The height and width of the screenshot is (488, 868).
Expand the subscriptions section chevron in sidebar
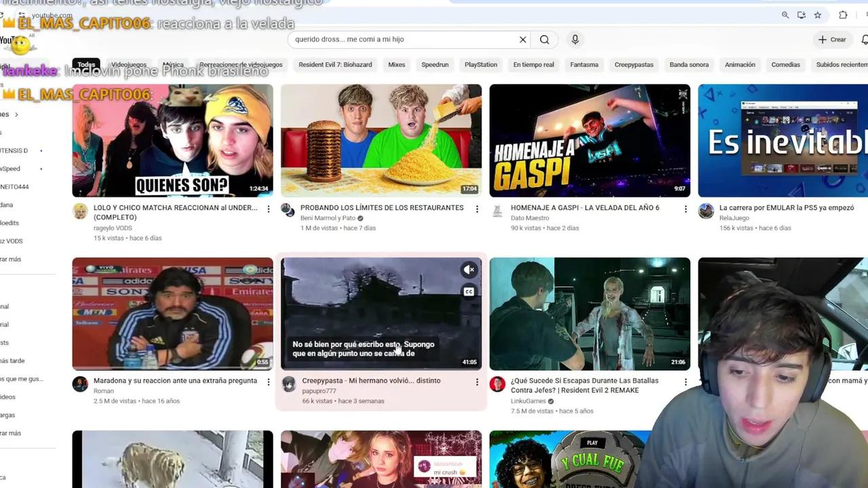point(16,115)
